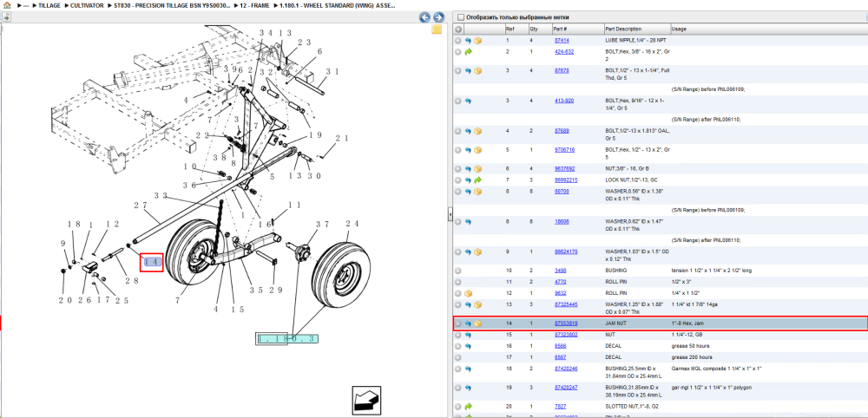The width and height of the screenshot is (868, 418).
Task: Click the blue arrow icon for part 87428246
Action: [468, 369]
